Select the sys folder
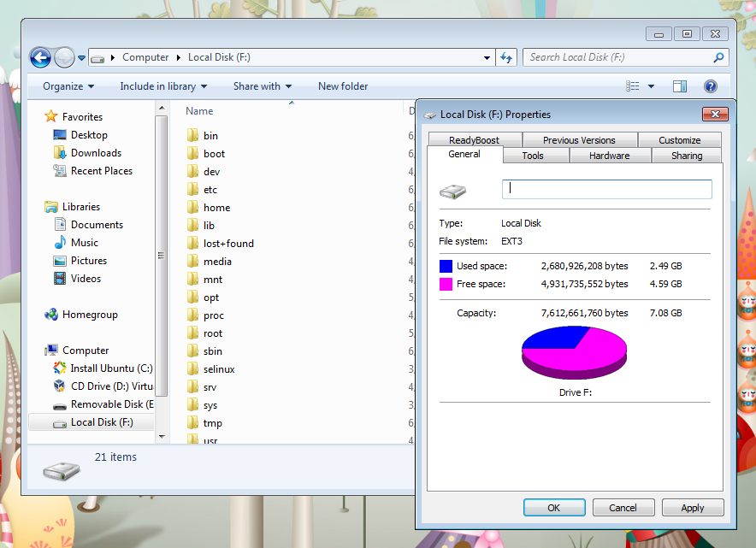This screenshot has height=548, width=756. [210, 405]
